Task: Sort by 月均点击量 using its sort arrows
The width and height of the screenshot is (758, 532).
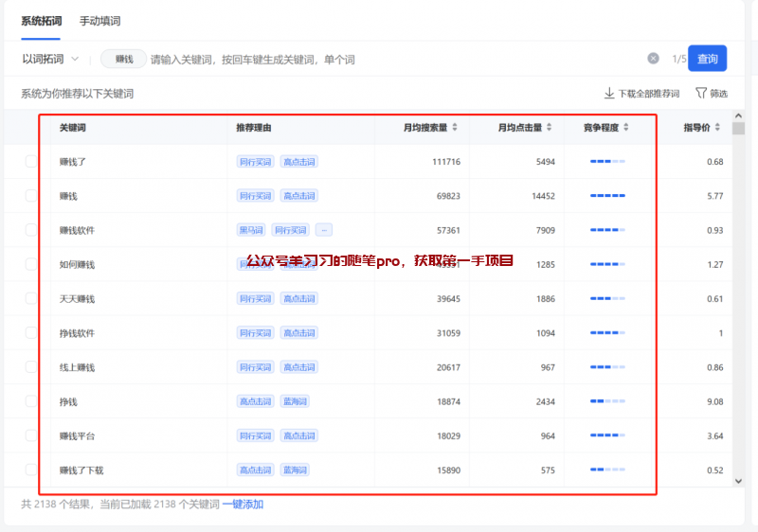Action: [x=550, y=128]
